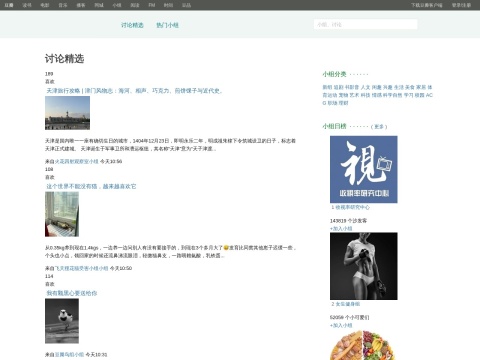Viewport: 480px width, 360px height.
Task: Click 更多 next to 小组日榜
Action: pyautogui.click(x=379, y=127)
